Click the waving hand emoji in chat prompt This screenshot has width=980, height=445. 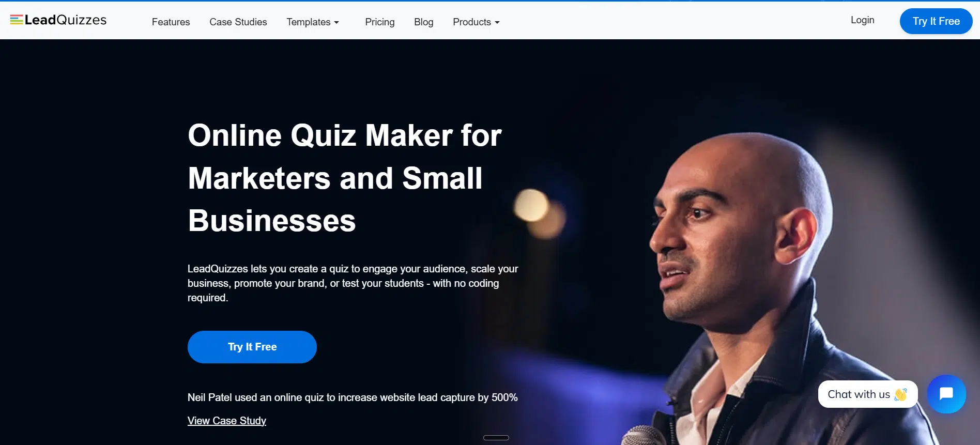click(901, 394)
